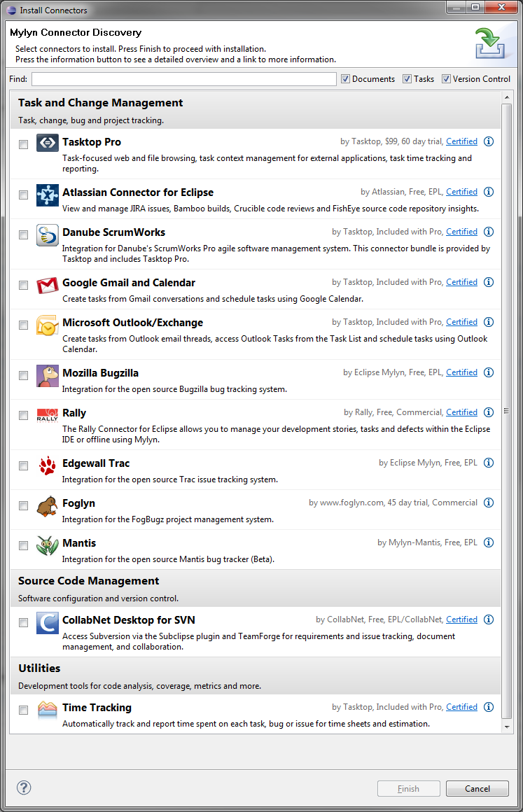Enable the Time Tracking checkbox

pos(23,710)
